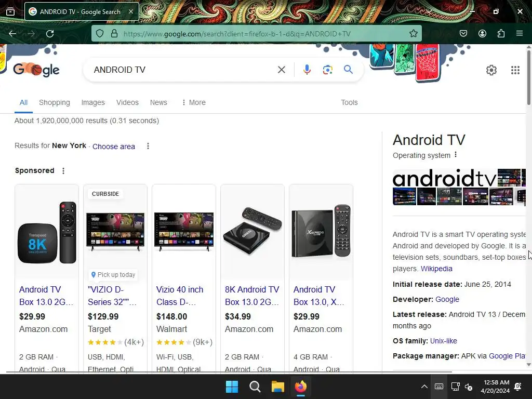Open Android TV Box $29.99 2 GB listing

(x=46, y=296)
